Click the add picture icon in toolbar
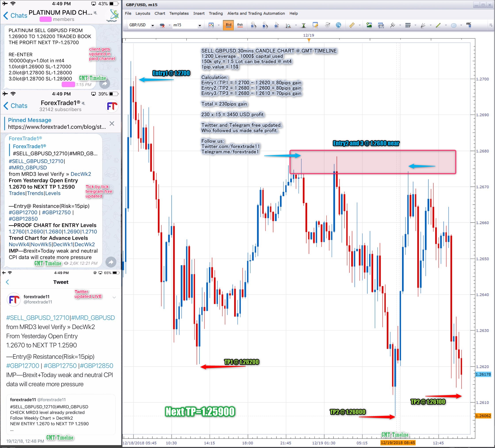Screen dimensions: 495x448 (369, 25)
